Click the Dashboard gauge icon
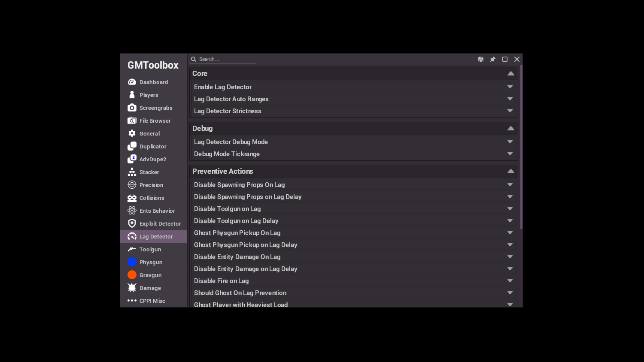Screen dimensions: 644x362 (x=132, y=82)
